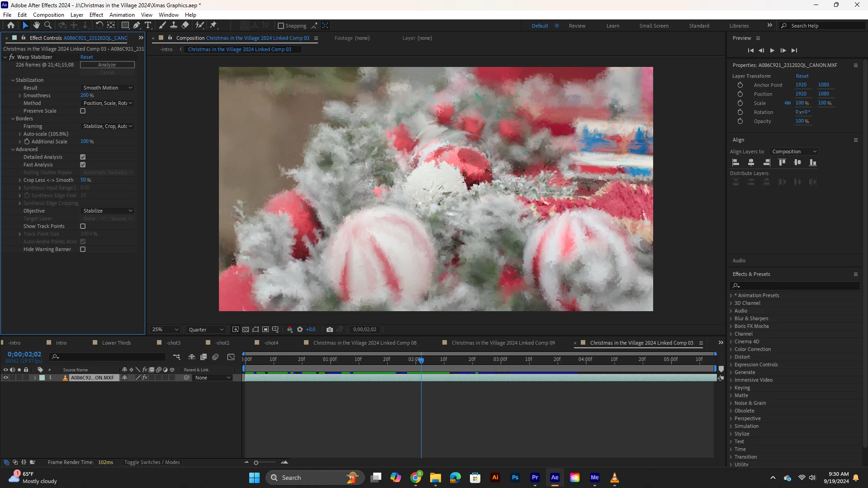The width and height of the screenshot is (868, 488).
Task: Click the Reset Exposure icon in viewer
Action: 300,329
